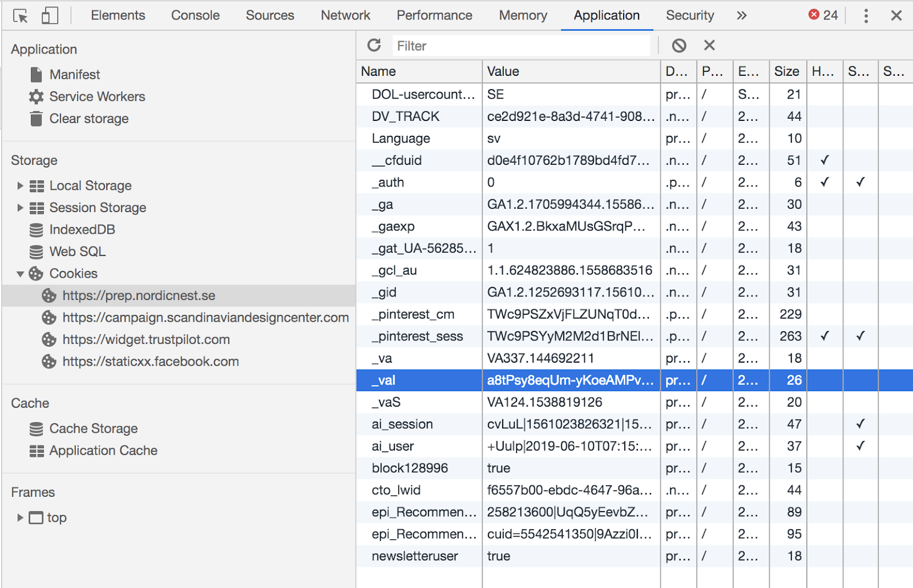
Task: Select the _auth cookie row
Action: pyautogui.click(x=635, y=183)
